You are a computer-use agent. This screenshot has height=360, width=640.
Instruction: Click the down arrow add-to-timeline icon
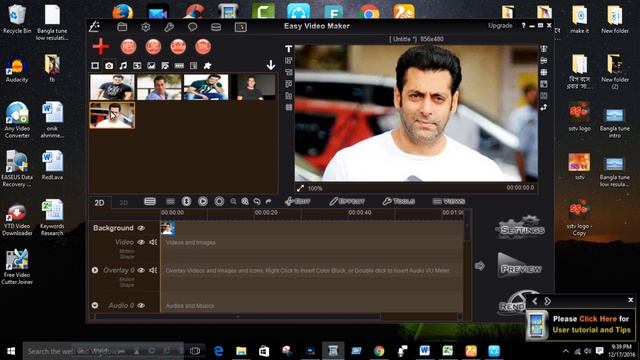pos(271,65)
